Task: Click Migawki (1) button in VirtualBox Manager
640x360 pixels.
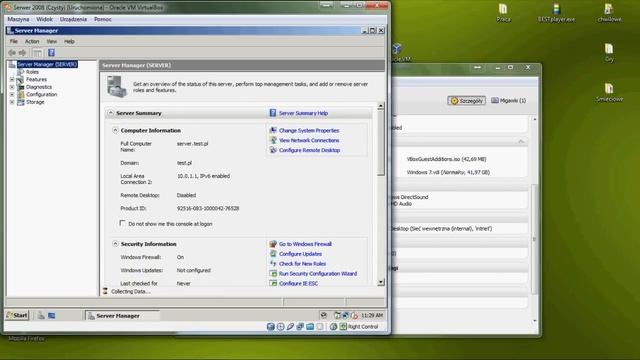Action: coord(509,100)
